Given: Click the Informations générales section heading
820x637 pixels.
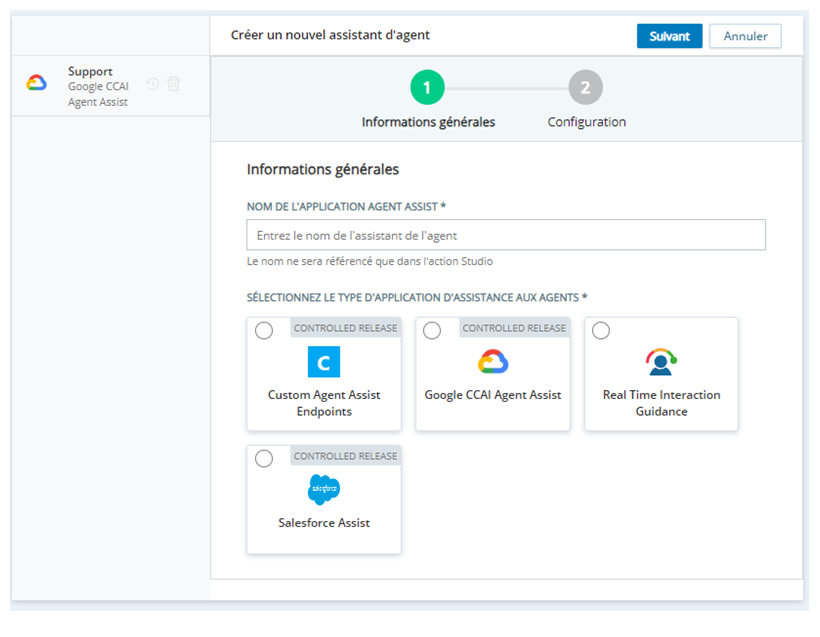Looking at the screenshot, I should (323, 169).
